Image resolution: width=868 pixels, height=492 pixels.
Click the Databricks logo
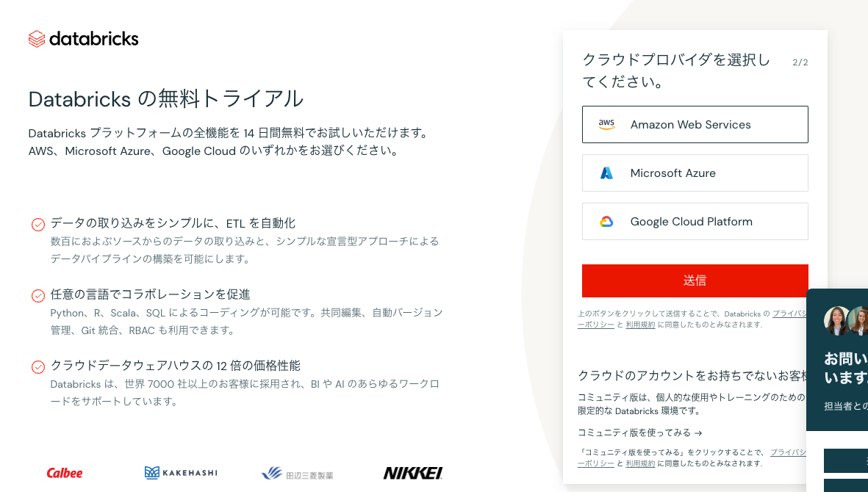[83, 38]
